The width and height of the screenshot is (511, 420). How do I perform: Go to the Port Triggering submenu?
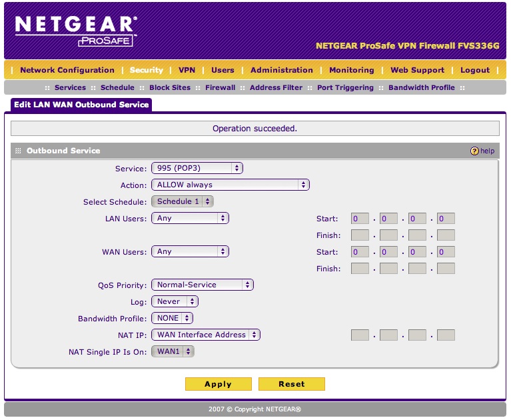pyautogui.click(x=346, y=88)
